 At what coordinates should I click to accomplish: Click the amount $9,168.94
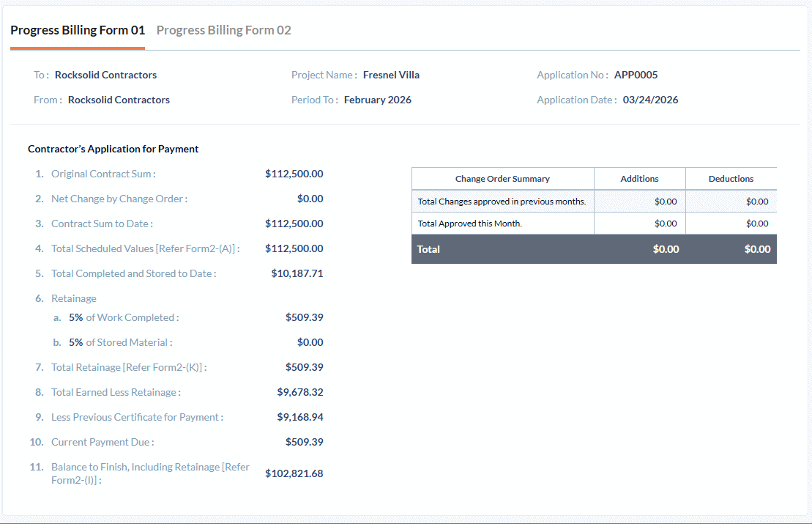click(300, 417)
